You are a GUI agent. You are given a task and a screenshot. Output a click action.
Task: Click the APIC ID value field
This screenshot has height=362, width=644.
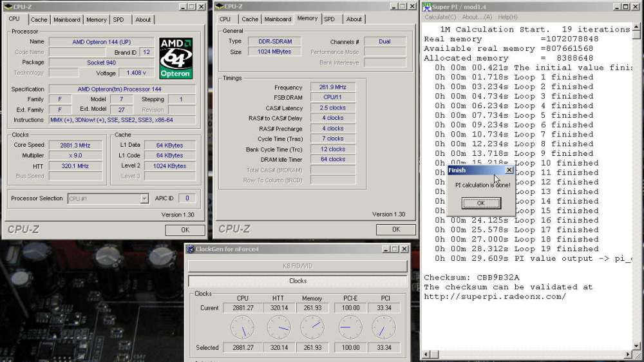click(187, 198)
